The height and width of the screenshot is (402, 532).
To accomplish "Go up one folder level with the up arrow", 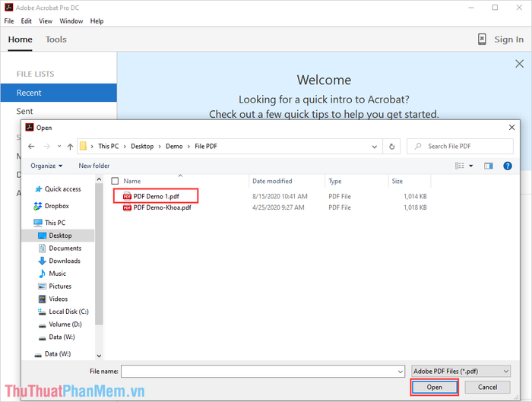I will pos(70,146).
